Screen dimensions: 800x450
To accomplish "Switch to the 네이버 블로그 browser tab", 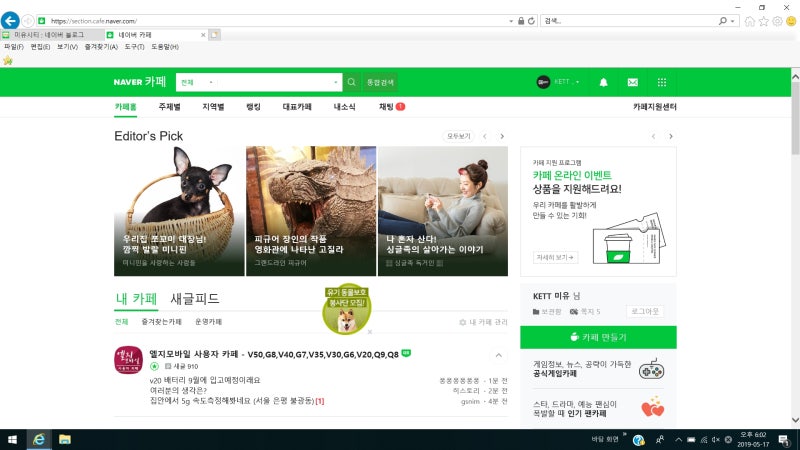I will [x=51, y=35].
